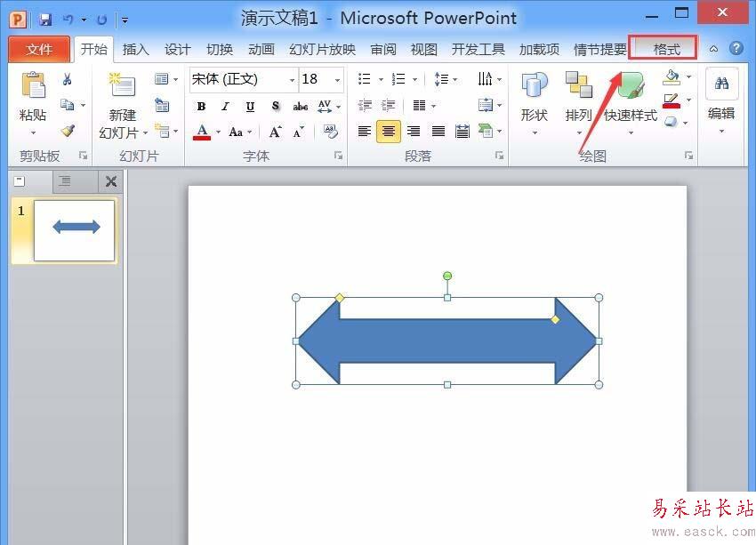Expand numbered list options

click(x=414, y=79)
